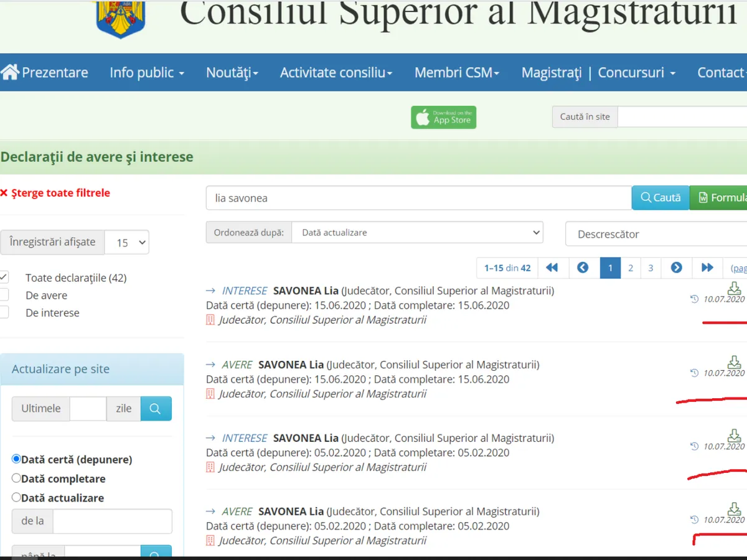
Task: Click the Caută search button
Action: tap(660, 198)
